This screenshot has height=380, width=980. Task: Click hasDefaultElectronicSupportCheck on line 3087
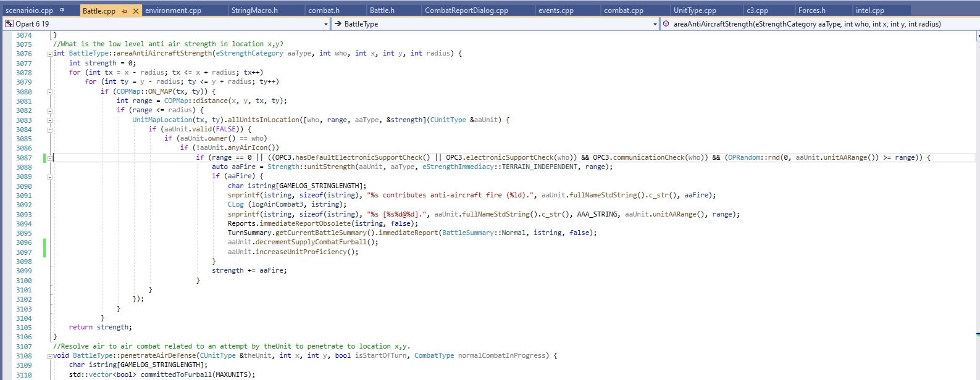[359, 158]
